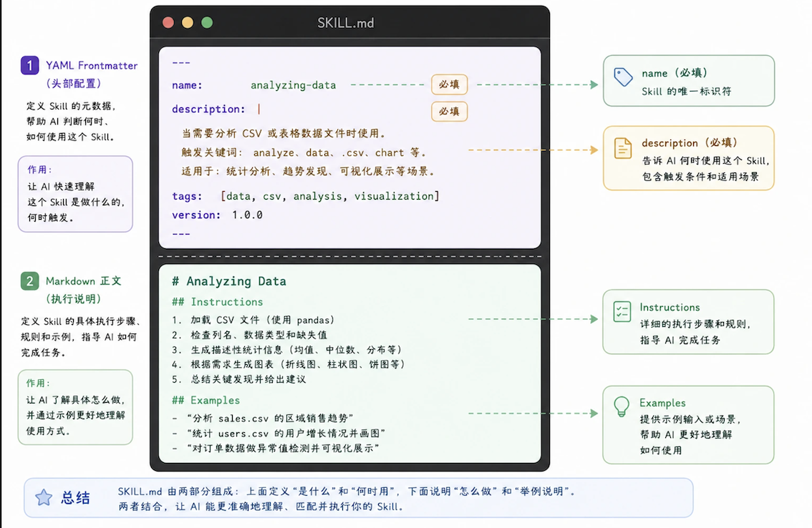Click the 'Markdown 正文' section title
This screenshot has width=812, height=528.
[83, 281]
